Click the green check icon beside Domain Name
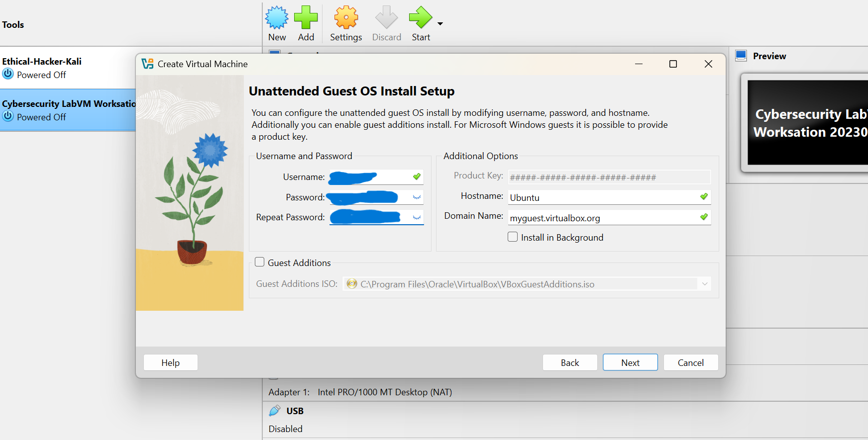 point(704,217)
